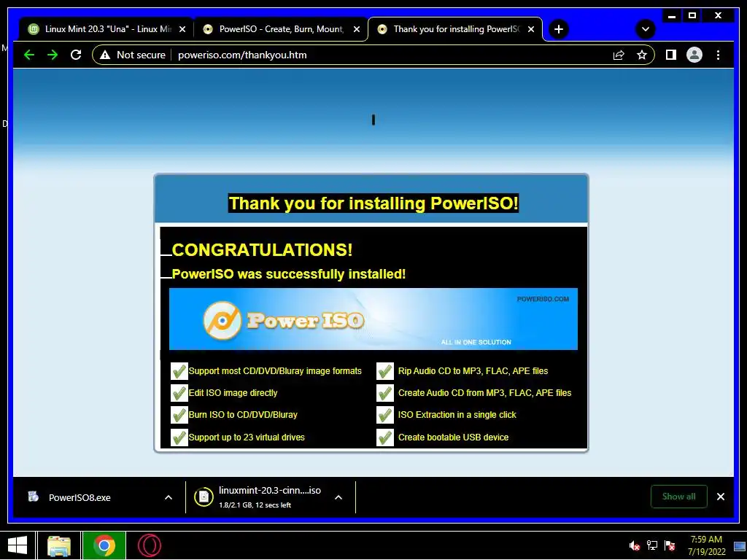Screen dimensions: 747x560
Task: Click Show all downloads button
Action: click(678, 497)
